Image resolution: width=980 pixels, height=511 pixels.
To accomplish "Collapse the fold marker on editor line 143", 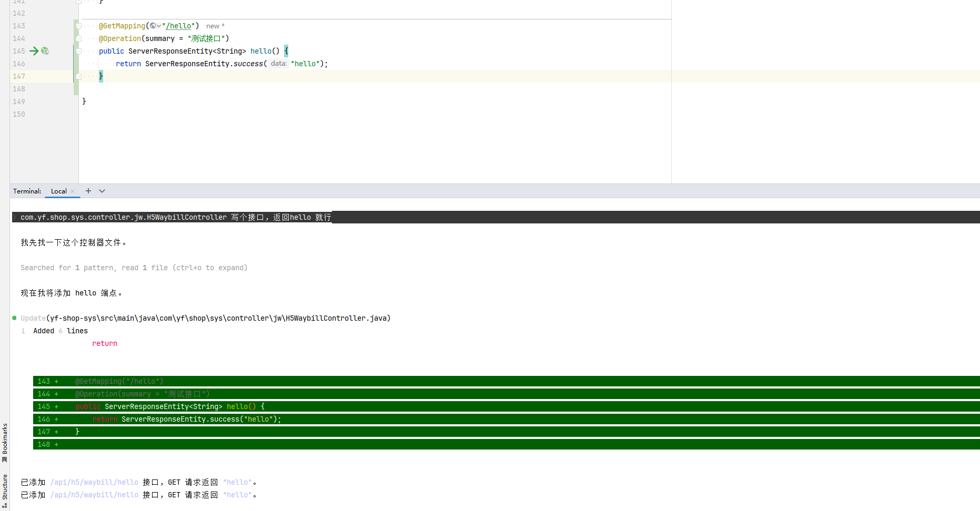I will click(x=78, y=26).
